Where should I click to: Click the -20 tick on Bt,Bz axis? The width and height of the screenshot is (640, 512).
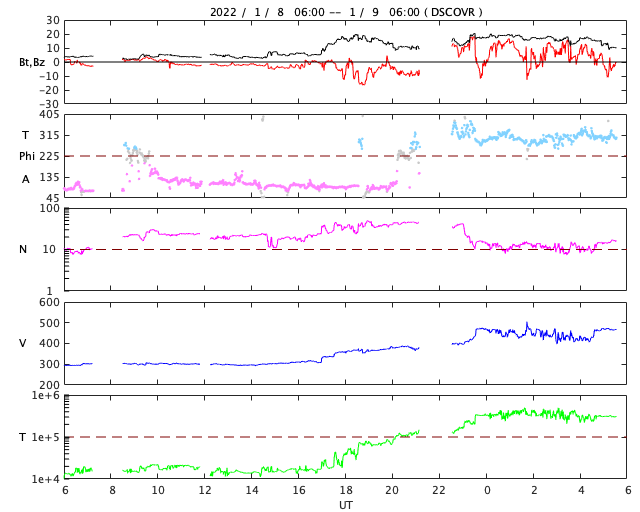tap(49, 90)
